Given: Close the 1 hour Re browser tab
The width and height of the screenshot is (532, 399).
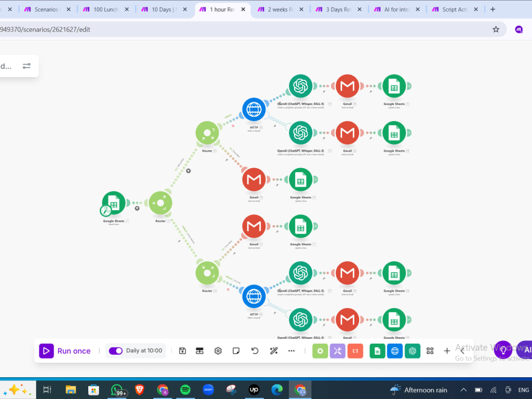Looking at the screenshot, I should pyautogui.click(x=243, y=10).
